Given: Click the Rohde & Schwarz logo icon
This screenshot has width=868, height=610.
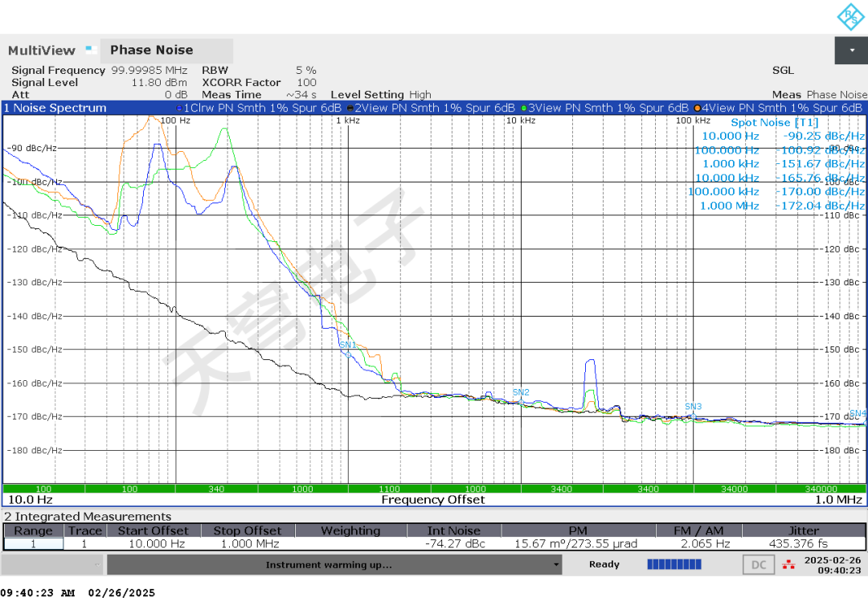Looking at the screenshot, I should pos(851,17).
